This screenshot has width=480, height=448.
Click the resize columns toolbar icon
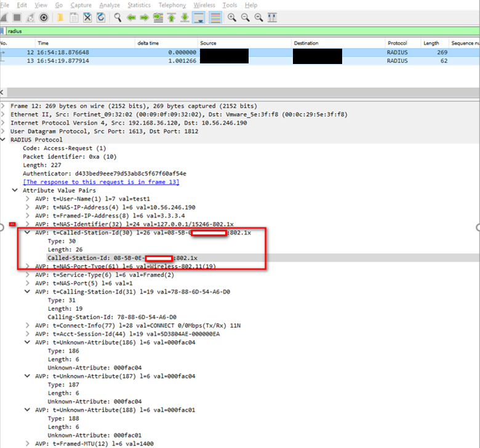(271, 17)
